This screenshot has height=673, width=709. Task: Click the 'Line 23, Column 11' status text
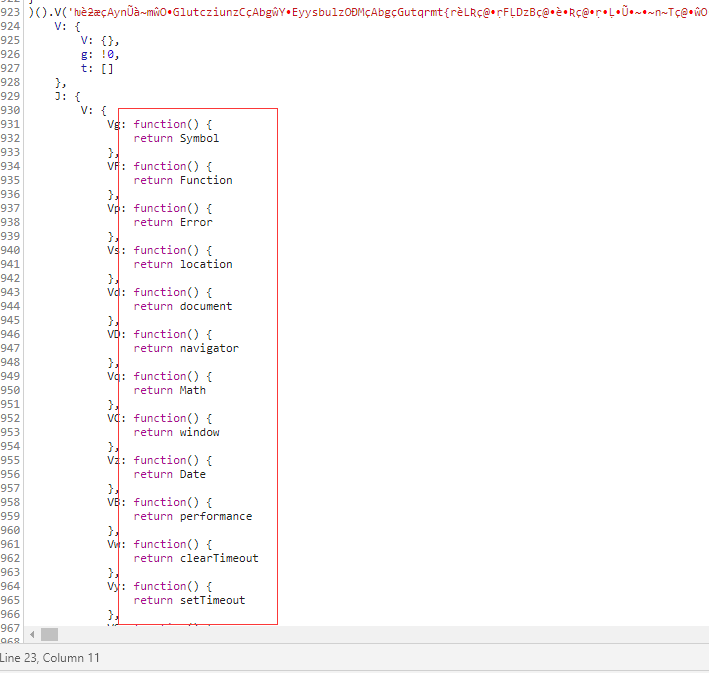pos(50,658)
